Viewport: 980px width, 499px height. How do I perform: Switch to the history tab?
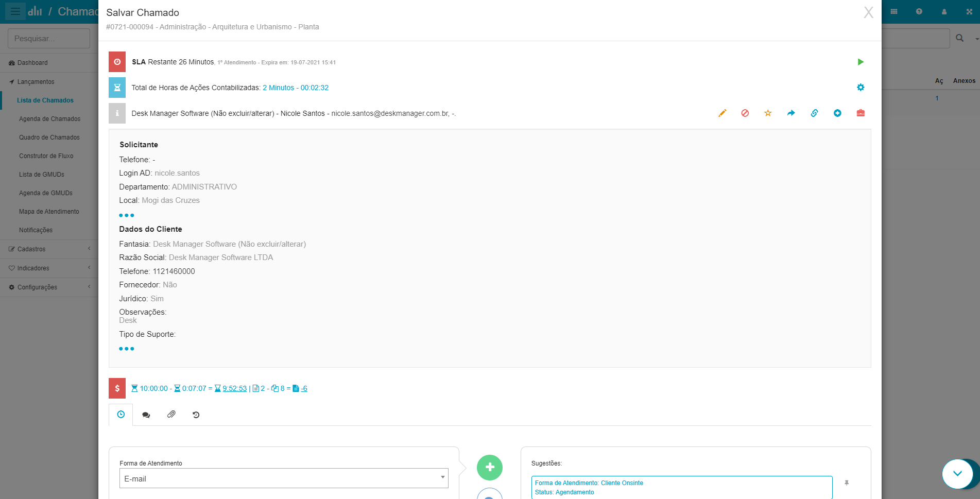click(196, 415)
